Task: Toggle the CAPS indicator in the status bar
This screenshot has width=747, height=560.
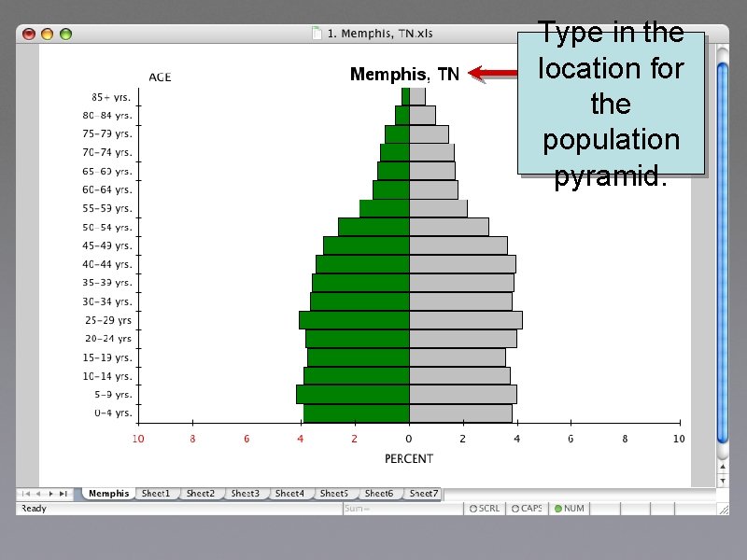Action: click(x=529, y=508)
